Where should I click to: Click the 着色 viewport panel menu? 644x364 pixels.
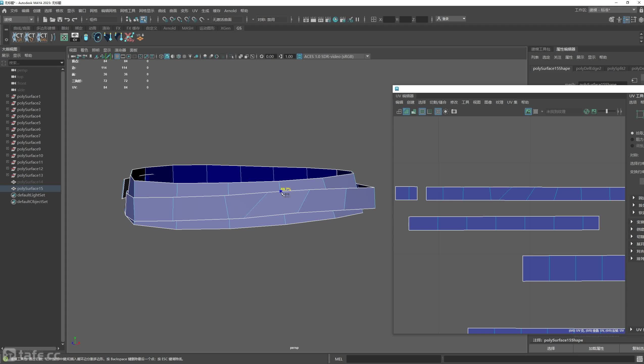pos(84,50)
